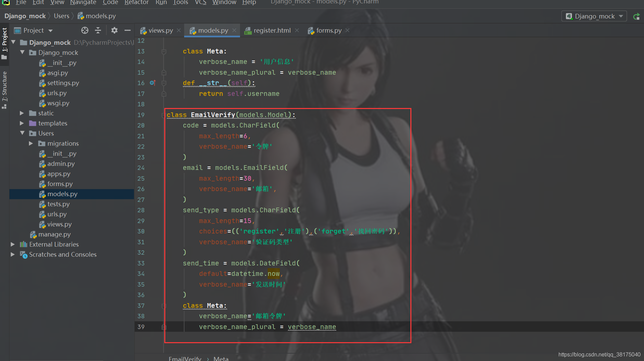The image size is (644, 361).
Task: Select templates folder in the tree
Action: pos(53,123)
